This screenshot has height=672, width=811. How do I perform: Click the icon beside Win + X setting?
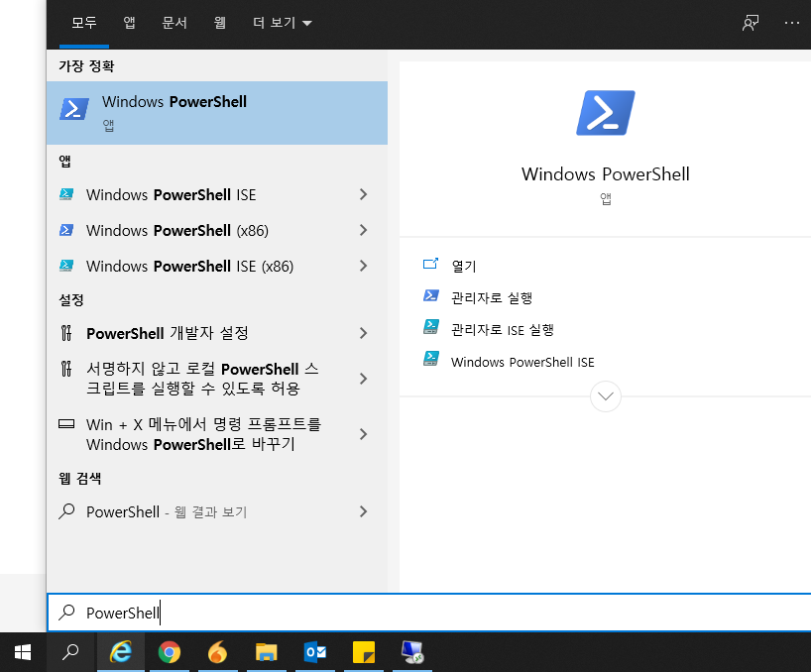click(x=66, y=424)
